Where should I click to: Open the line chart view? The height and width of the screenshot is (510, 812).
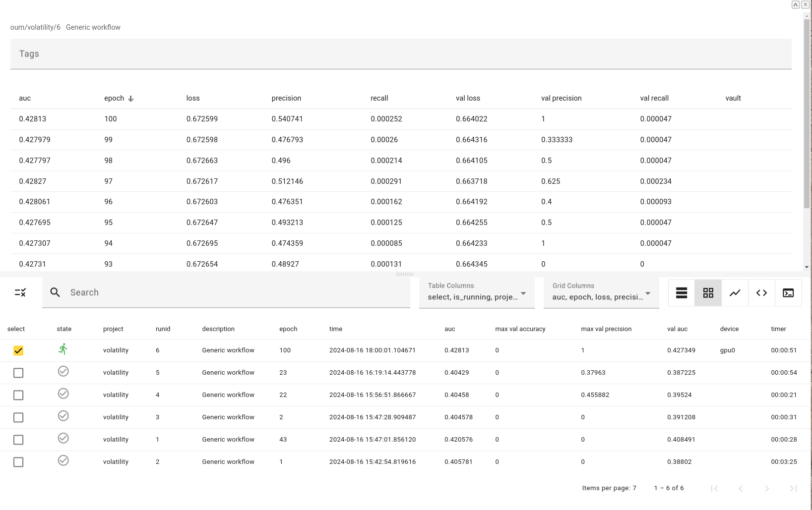735,293
